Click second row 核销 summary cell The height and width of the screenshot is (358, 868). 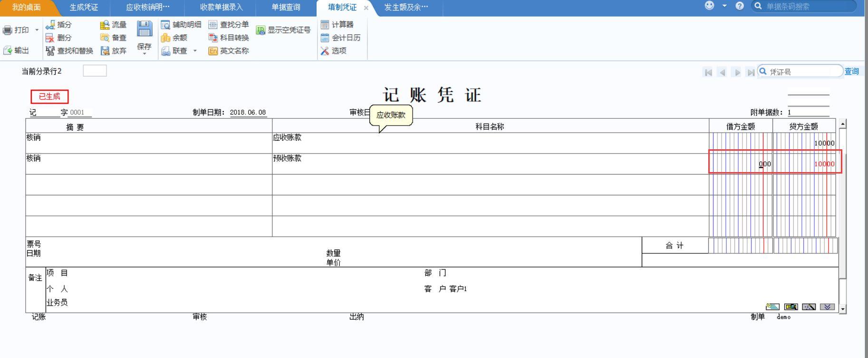click(149, 164)
